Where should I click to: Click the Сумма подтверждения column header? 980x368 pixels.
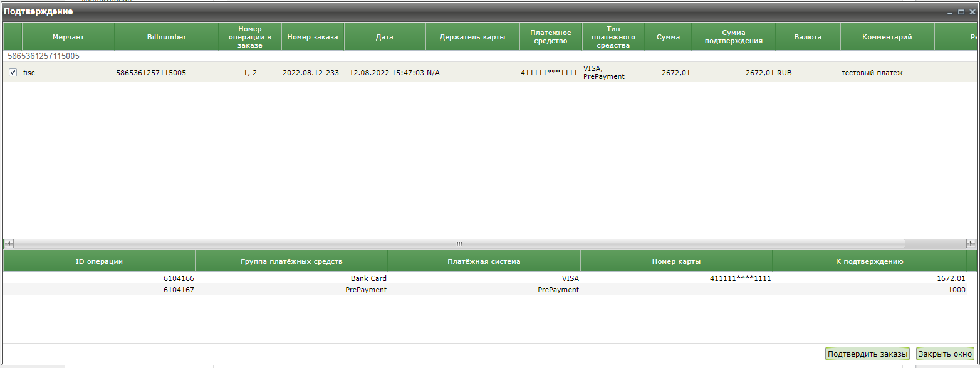tap(734, 37)
